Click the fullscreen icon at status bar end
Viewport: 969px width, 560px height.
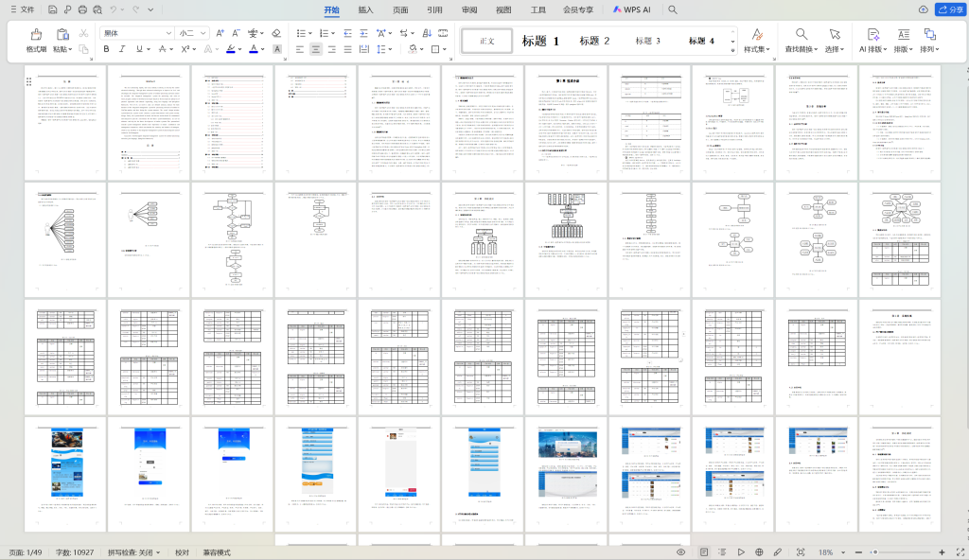point(960,552)
